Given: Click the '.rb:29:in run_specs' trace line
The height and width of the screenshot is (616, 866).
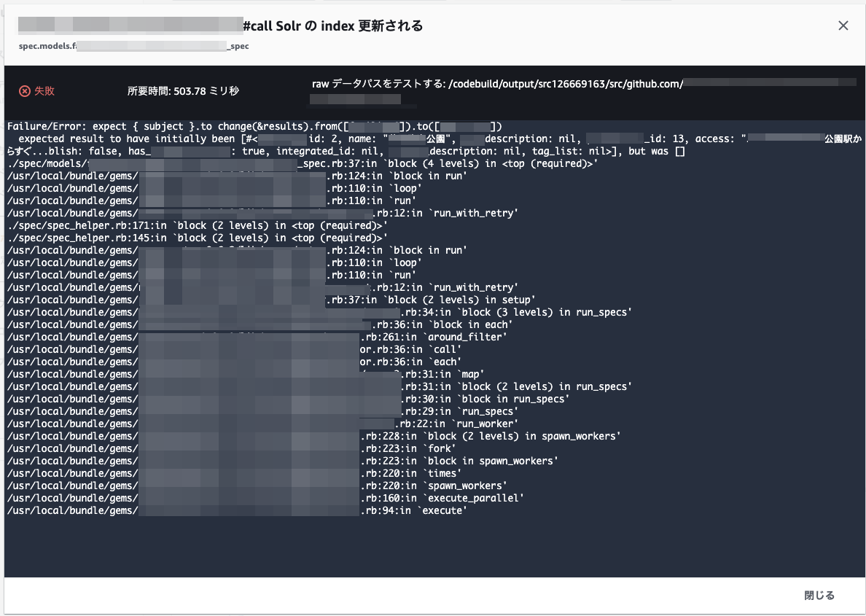Looking at the screenshot, I should point(263,412).
